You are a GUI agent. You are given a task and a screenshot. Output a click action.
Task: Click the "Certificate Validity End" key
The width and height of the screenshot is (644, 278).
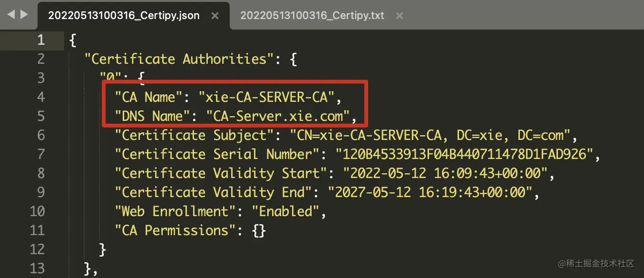pyautogui.click(x=214, y=192)
